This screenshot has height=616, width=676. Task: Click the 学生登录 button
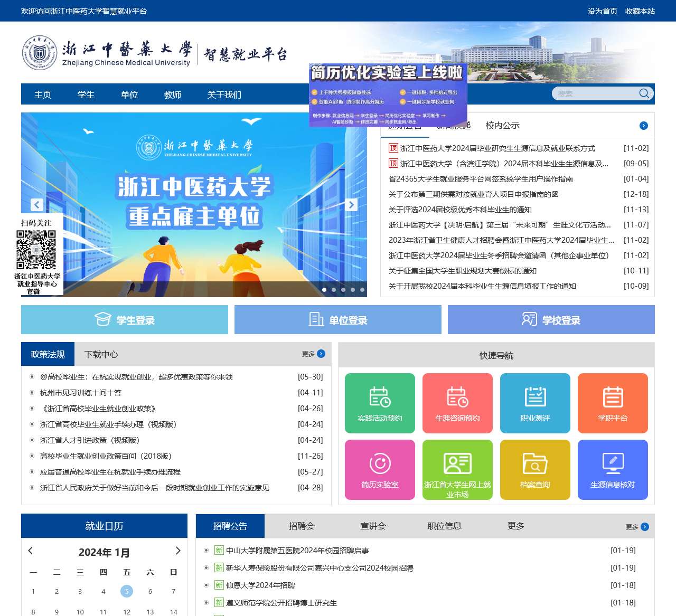(x=125, y=320)
